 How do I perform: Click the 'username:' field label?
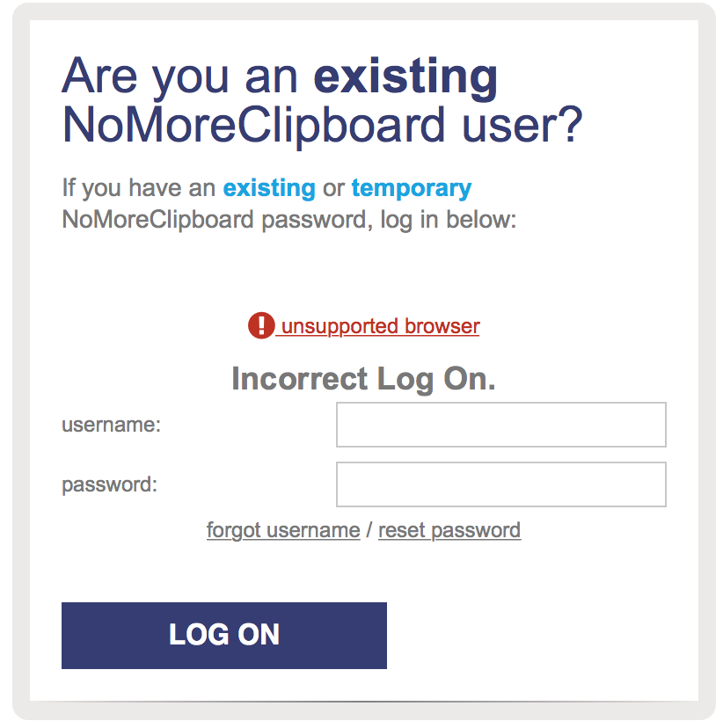point(112,425)
